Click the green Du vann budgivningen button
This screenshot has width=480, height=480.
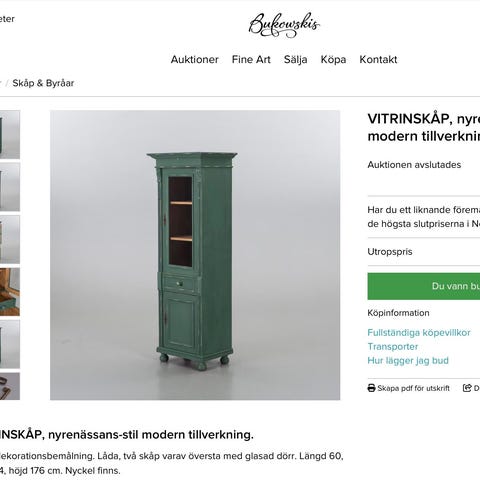(x=424, y=286)
